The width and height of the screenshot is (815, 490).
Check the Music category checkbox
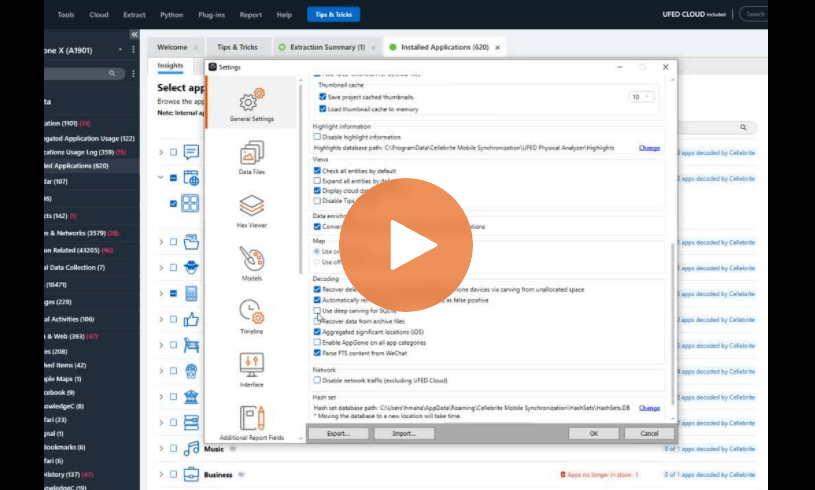pos(174,448)
